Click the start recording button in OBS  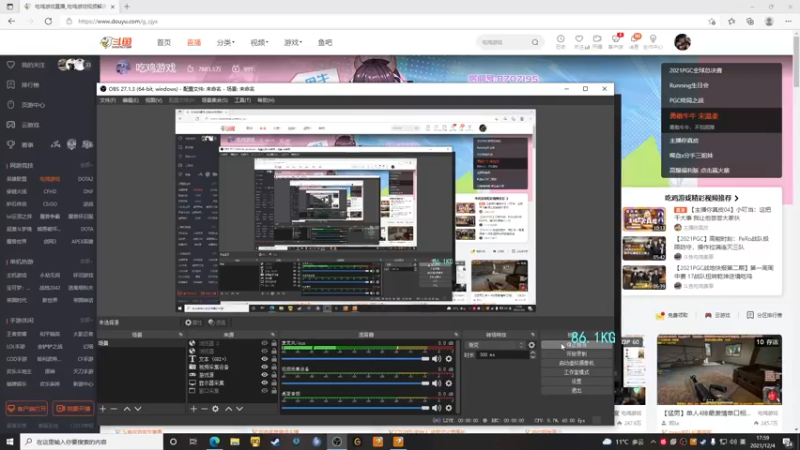click(577, 354)
